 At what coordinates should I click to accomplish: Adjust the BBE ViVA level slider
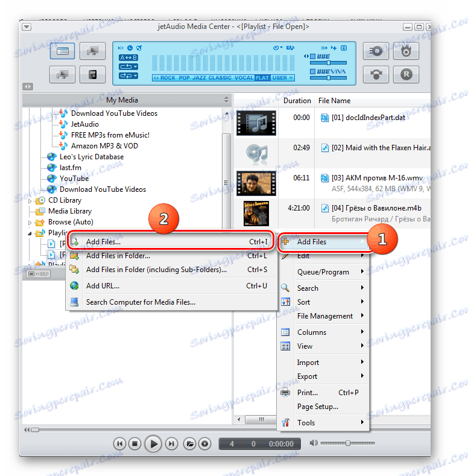coord(329,78)
